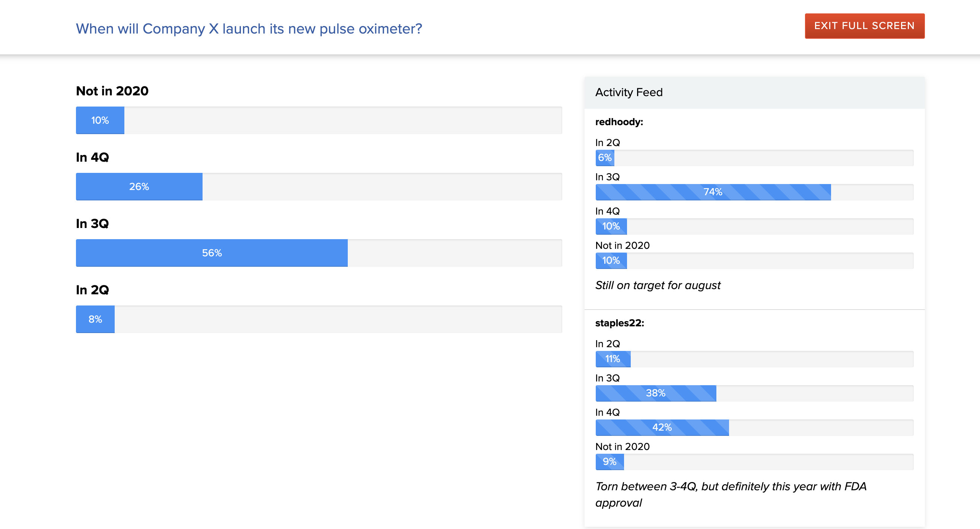This screenshot has width=980, height=529.
Task: Click redhoody's comment about august target
Action: coord(658,285)
